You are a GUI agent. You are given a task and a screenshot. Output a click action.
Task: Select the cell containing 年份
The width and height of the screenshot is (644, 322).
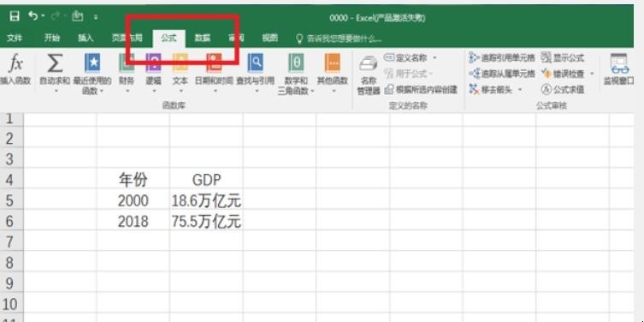coord(133,178)
